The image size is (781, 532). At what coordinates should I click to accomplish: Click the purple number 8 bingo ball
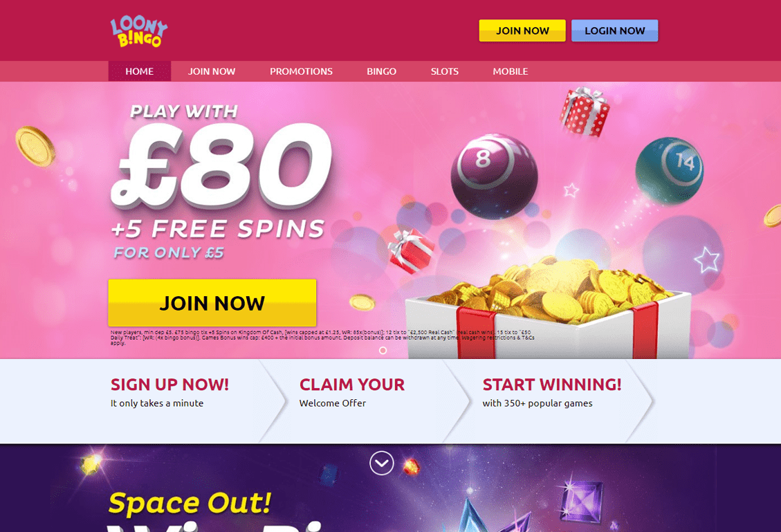[494, 176]
